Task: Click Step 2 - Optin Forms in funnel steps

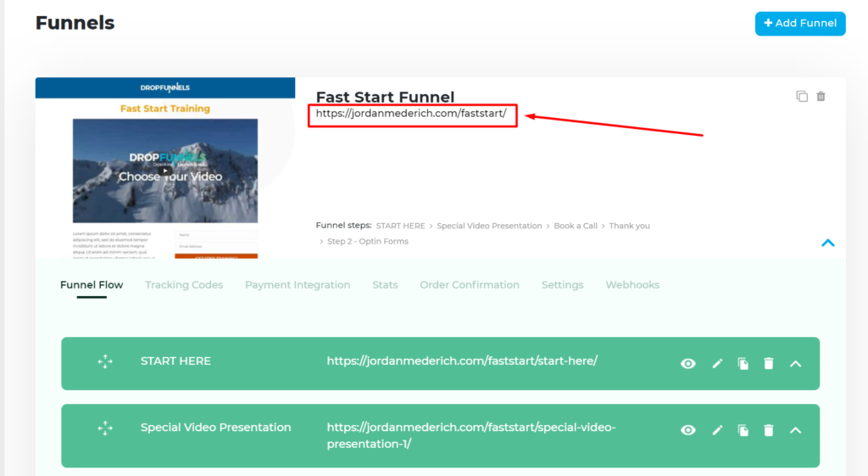Action: (x=368, y=242)
